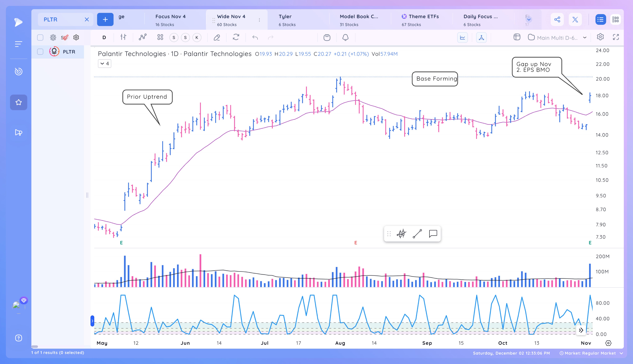Select the pencil drawing tool

(217, 38)
